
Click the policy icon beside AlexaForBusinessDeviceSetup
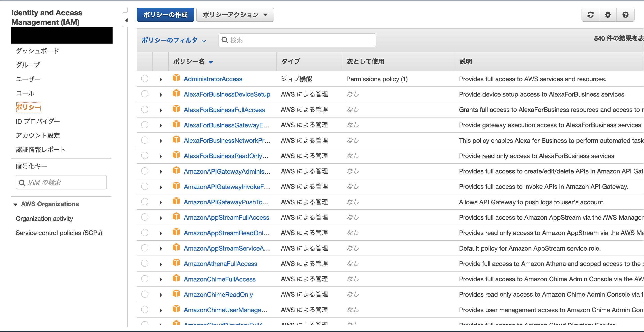tap(176, 94)
